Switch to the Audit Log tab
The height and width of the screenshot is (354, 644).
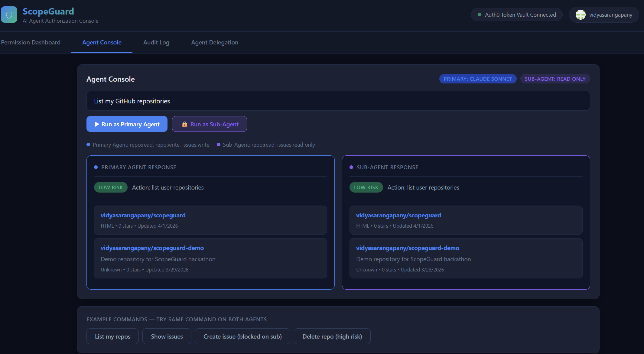(x=156, y=43)
